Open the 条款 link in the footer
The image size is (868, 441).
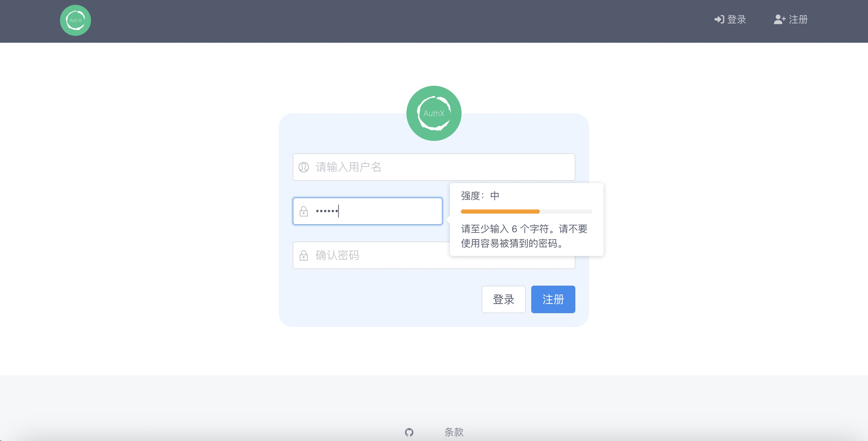[x=454, y=432]
